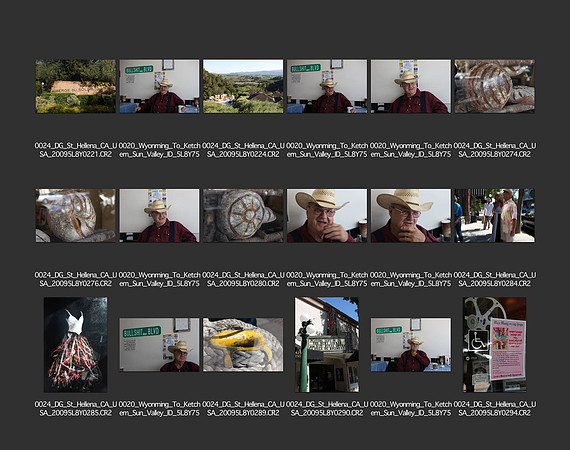Click filename ending 2009SL8Y0280.CR2

pyautogui.click(x=243, y=279)
